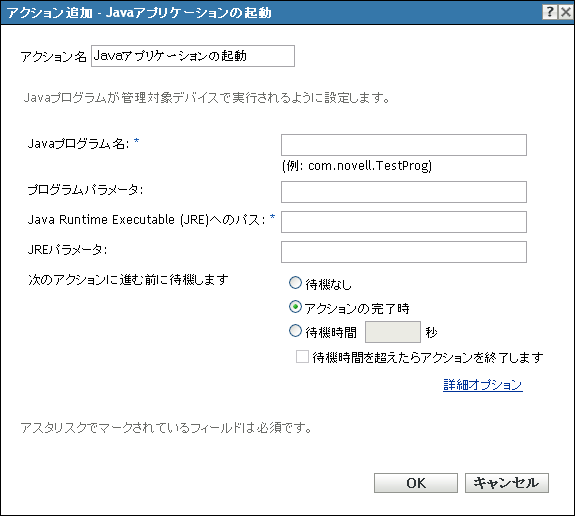Click the com.novell.TestProg example text
The image size is (575, 516).
coord(370,166)
